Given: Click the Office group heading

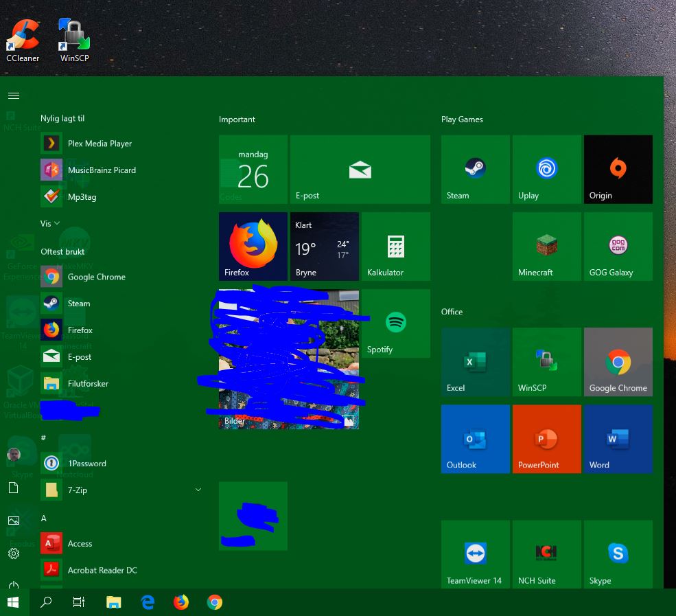Looking at the screenshot, I should point(452,312).
